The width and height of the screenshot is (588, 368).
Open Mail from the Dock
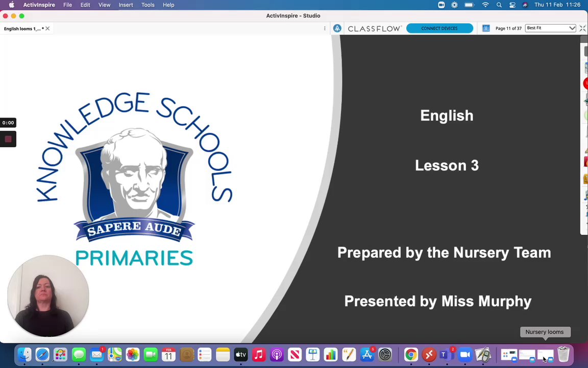tap(97, 355)
